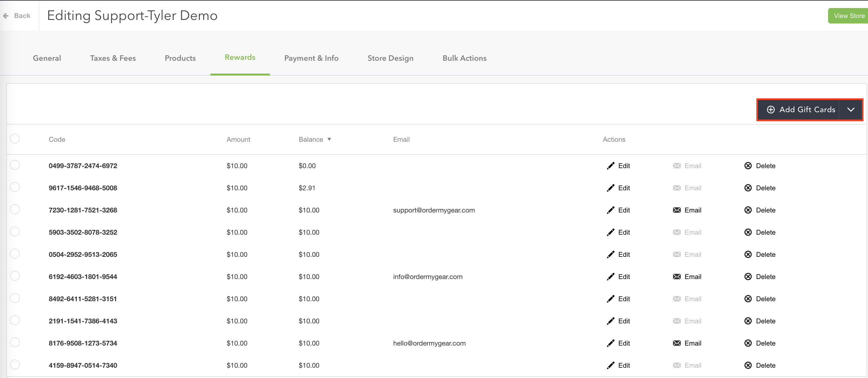
Task: Open the Bulk Actions tab
Action: (x=464, y=58)
